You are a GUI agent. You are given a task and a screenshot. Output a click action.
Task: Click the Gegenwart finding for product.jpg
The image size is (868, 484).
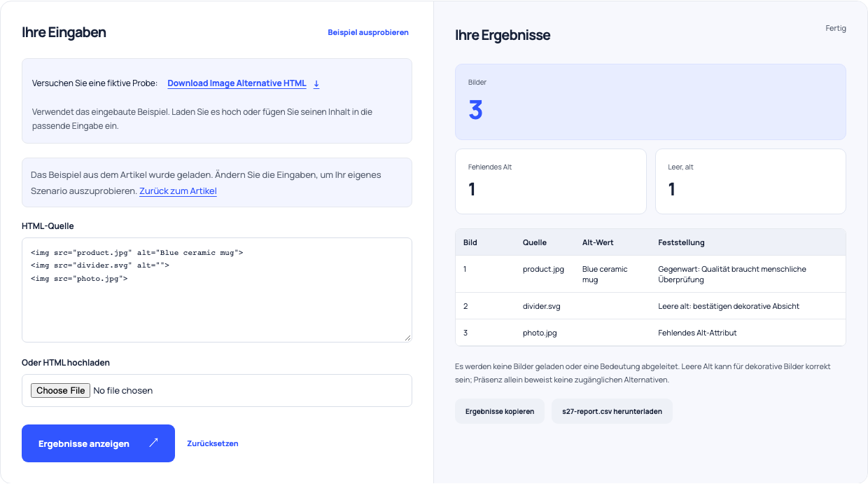[732, 274]
